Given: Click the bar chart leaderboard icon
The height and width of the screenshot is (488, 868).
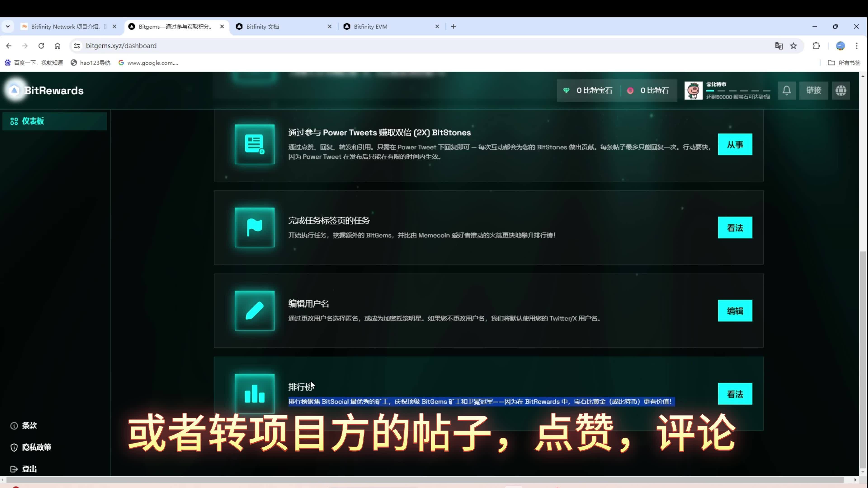Looking at the screenshot, I should tap(254, 394).
